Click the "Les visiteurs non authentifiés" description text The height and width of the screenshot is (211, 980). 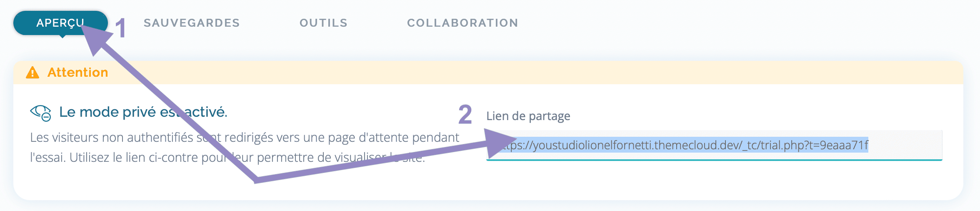pos(245,147)
